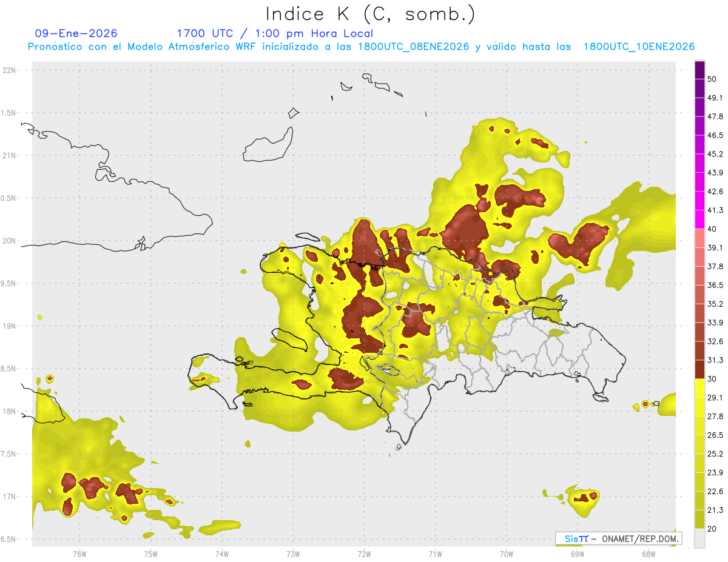Click the color bar label "32.6"
This screenshot has width=728, height=562.
tap(715, 341)
